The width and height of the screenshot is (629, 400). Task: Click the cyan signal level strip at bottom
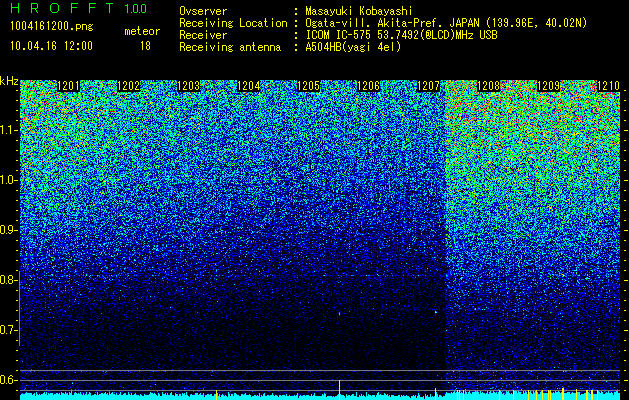point(320,396)
